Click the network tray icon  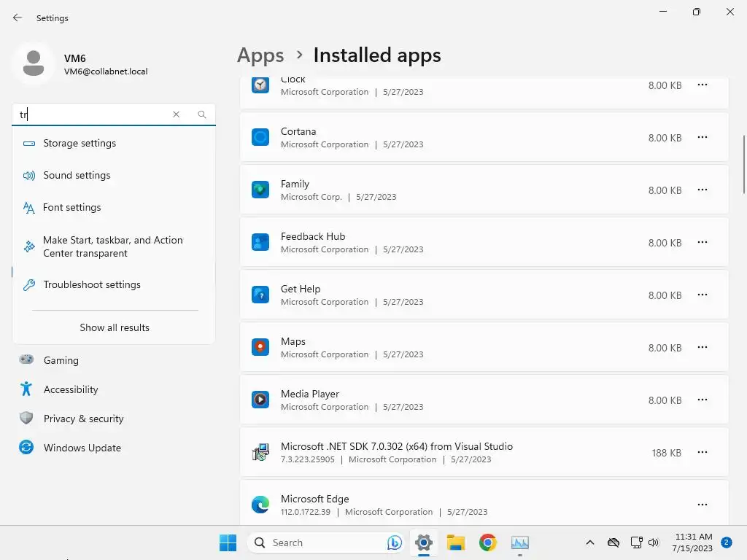636,542
